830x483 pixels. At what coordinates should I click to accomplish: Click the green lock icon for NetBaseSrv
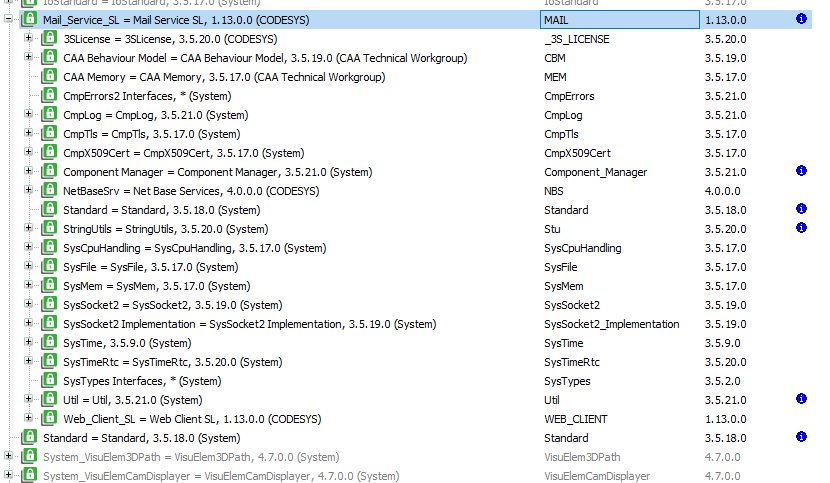tap(49, 191)
